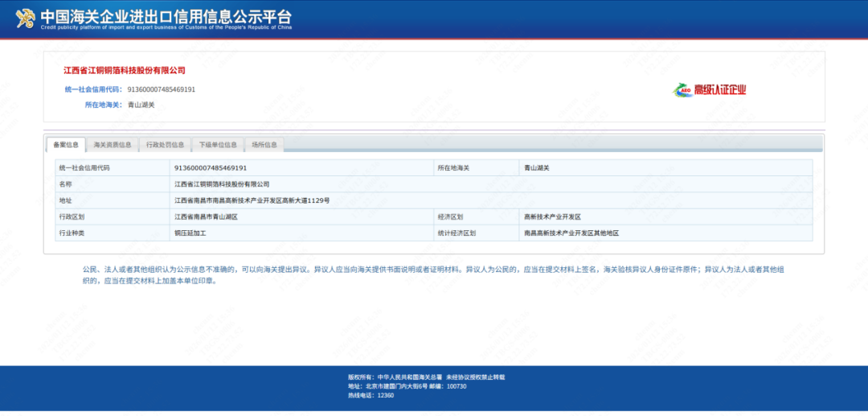The image size is (868, 416).
Task: Click the 高新技术产业开发区 economic zone value
Action: tap(552, 217)
